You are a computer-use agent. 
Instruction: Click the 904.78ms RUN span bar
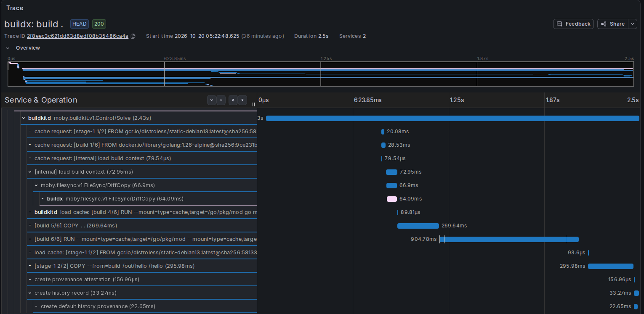pos(509,239)
